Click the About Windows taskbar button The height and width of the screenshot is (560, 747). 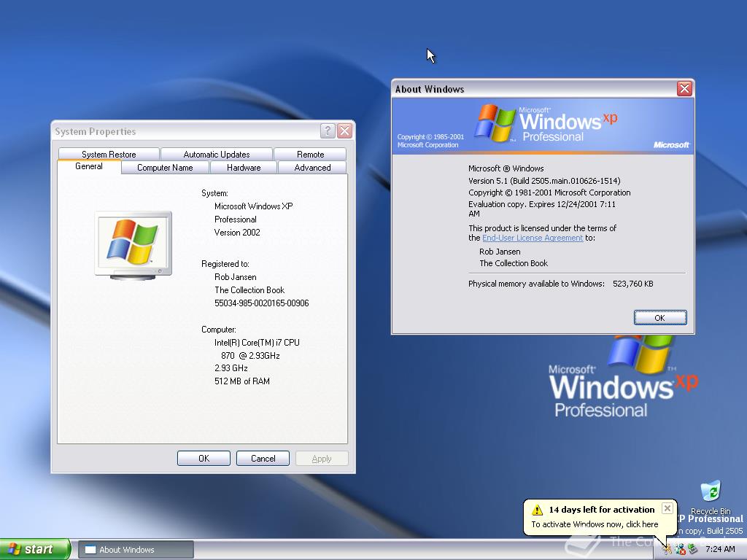tap(136, 550)
